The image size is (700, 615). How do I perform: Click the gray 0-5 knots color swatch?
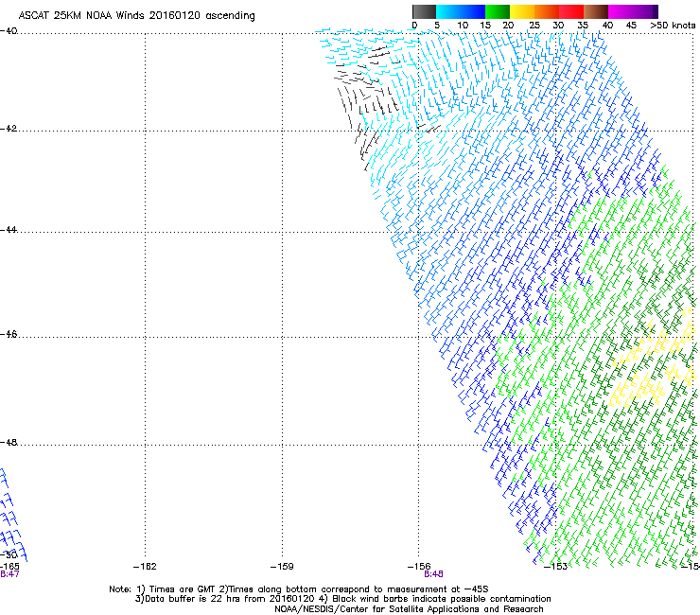click(424, 11)
